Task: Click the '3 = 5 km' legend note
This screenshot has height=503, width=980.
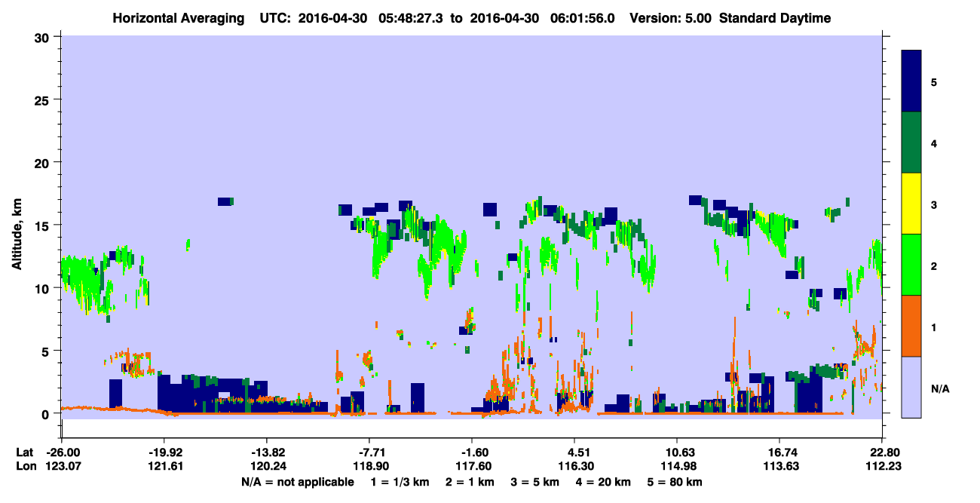Action: [536, 482]
